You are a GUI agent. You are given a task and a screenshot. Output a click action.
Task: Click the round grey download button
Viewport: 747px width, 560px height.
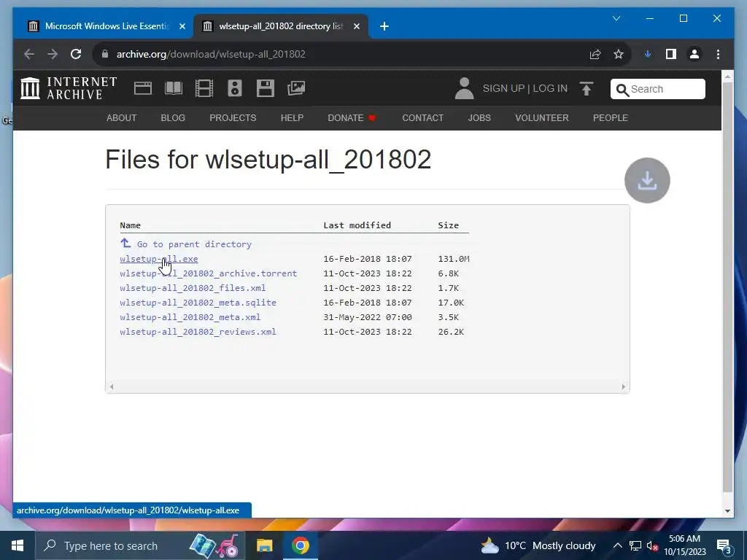pyautogui.click(x=647, y=181)
